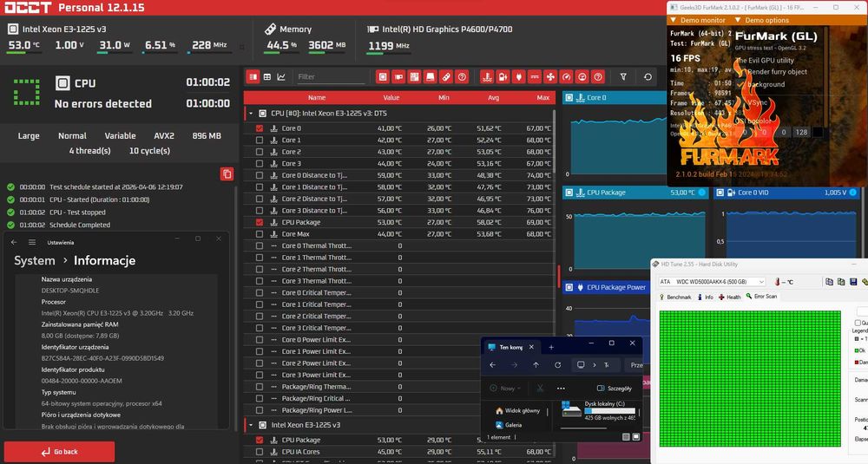Select Widok główny in Explorer sidebar
Image resolution: width=868 pixels, height=464 pixels.
(517, 411)
